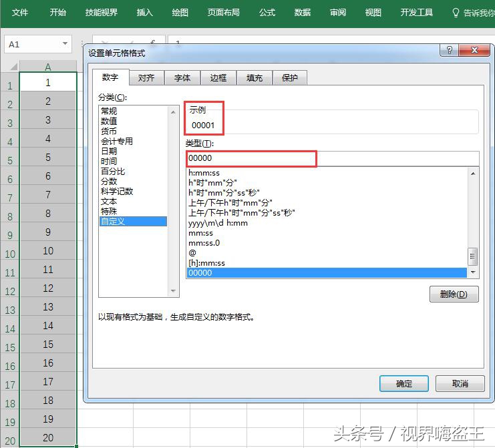Select 百分比 in the category list

coord(133,172)
